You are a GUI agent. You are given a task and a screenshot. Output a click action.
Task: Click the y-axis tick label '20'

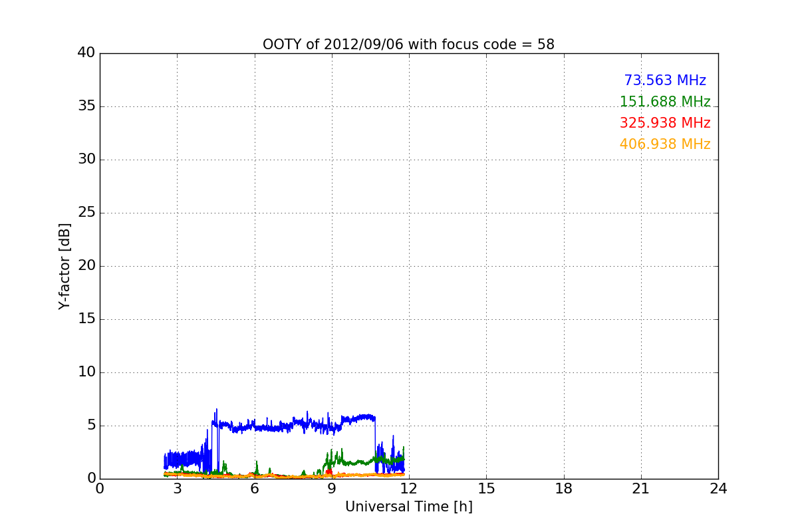[86, 266]
